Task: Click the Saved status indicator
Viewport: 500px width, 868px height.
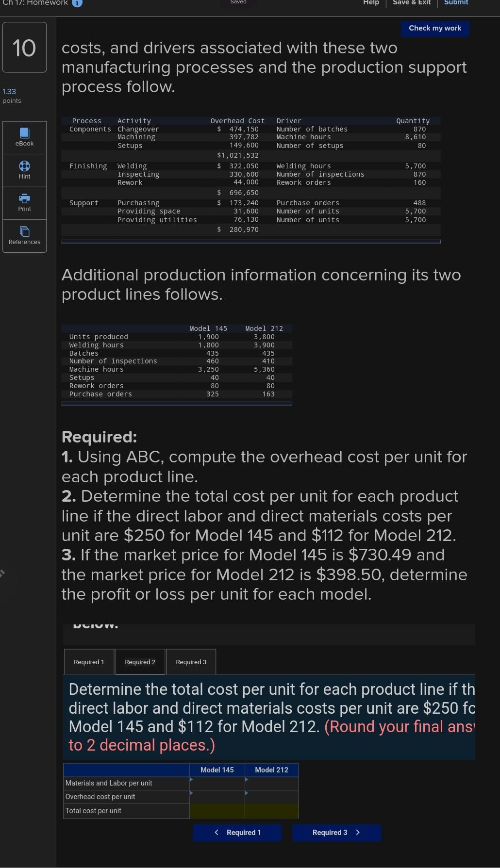Action: [238, 2]
